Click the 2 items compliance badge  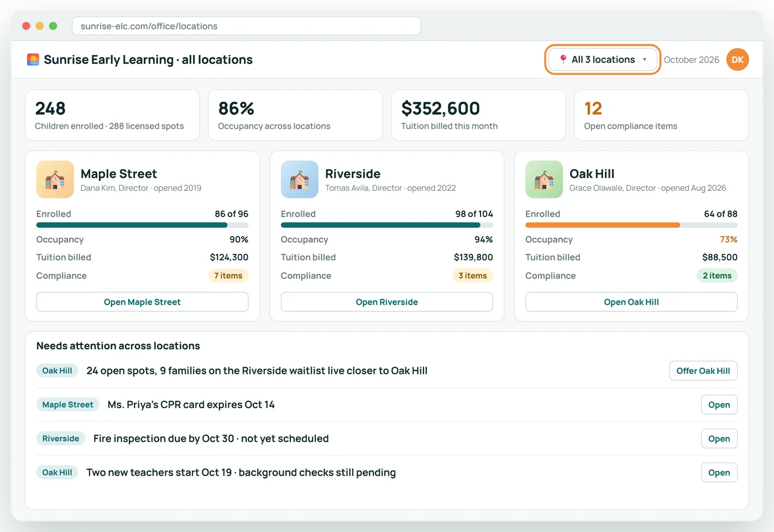pos(717,275)
